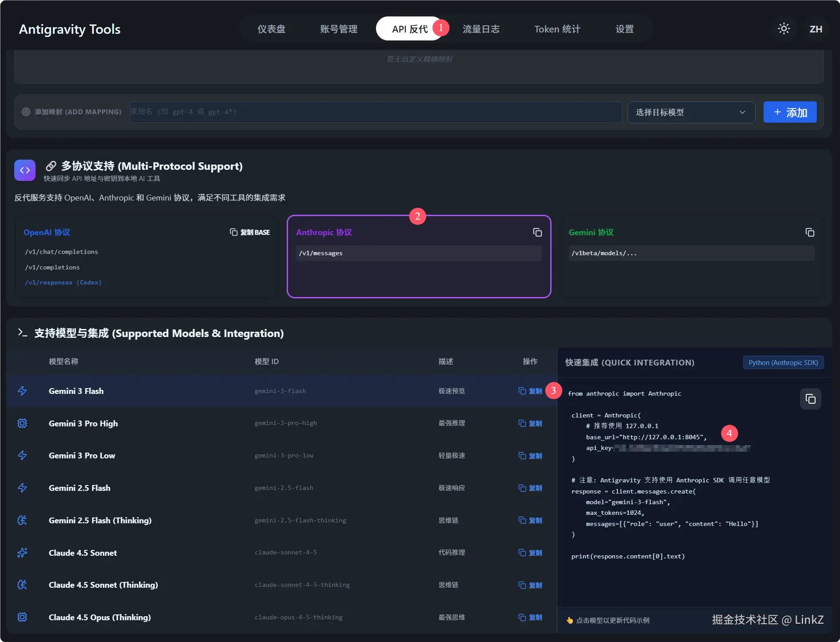This screenshot has width=840, height=642.
Task: Open the 设置 settings tab
Action: click(624, 29)
